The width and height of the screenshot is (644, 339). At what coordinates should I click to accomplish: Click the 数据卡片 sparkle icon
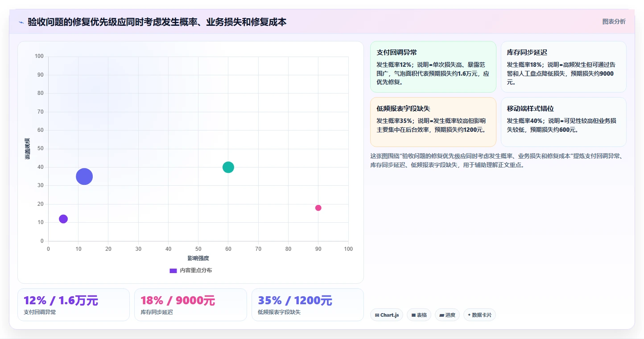point(469,315)
